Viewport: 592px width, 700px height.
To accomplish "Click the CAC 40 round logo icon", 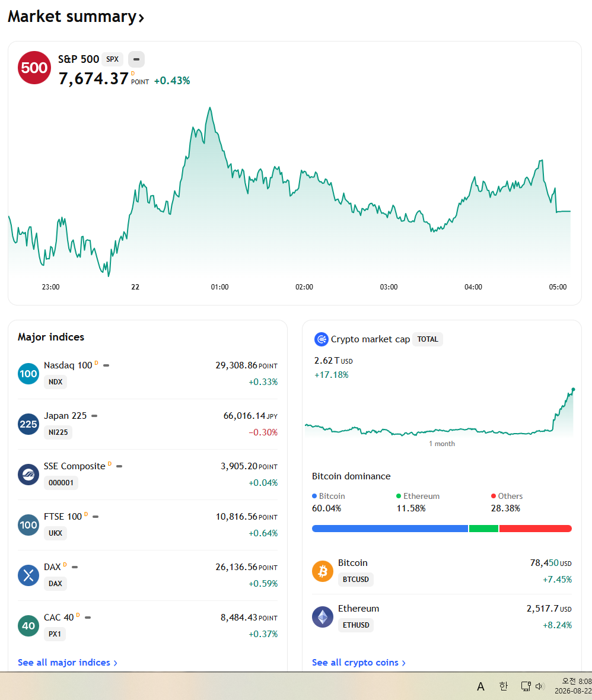I will 28,626.
